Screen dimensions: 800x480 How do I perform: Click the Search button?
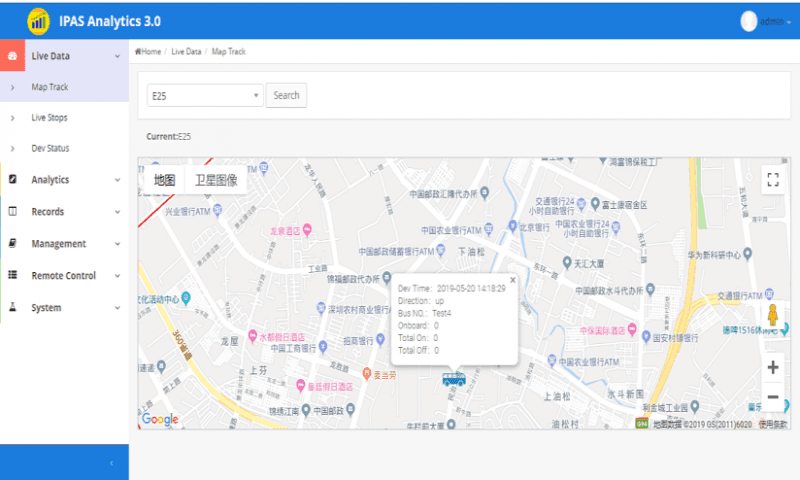point(286,95)
